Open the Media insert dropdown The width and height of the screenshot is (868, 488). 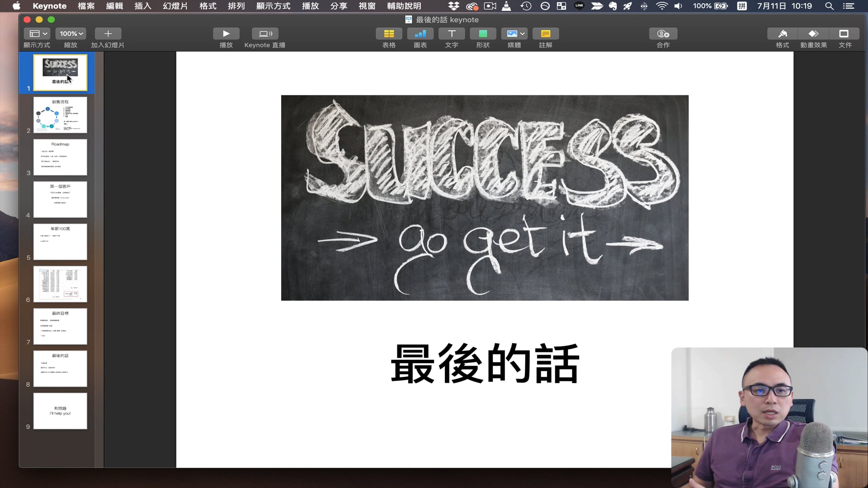point(514,34)
